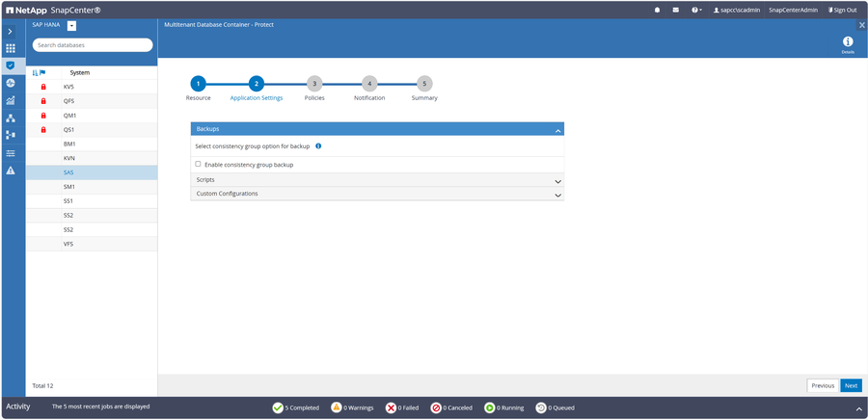Enable consistency group backup checkbox
The width and height of the screenshot is (868, 420).
tap(198, 164)
